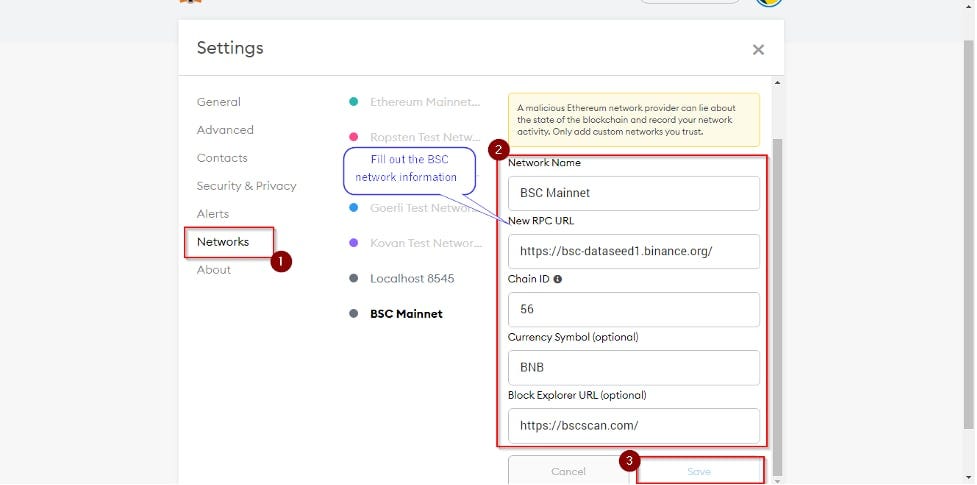Click the Currency Symbol field
This screenshot has height=485, width=977.
[634, 367]
